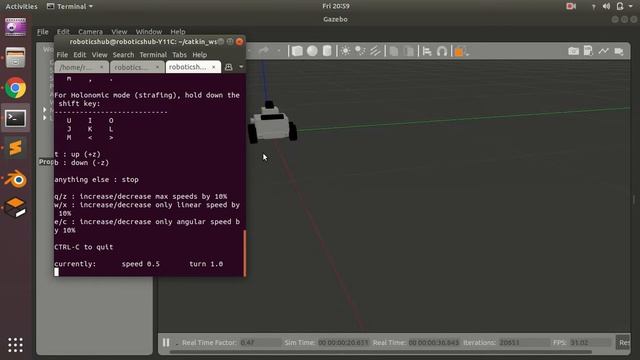The image size is (640, 360).
Task: Click the terminal scrollbar handle
Action: tap(244, 253)
